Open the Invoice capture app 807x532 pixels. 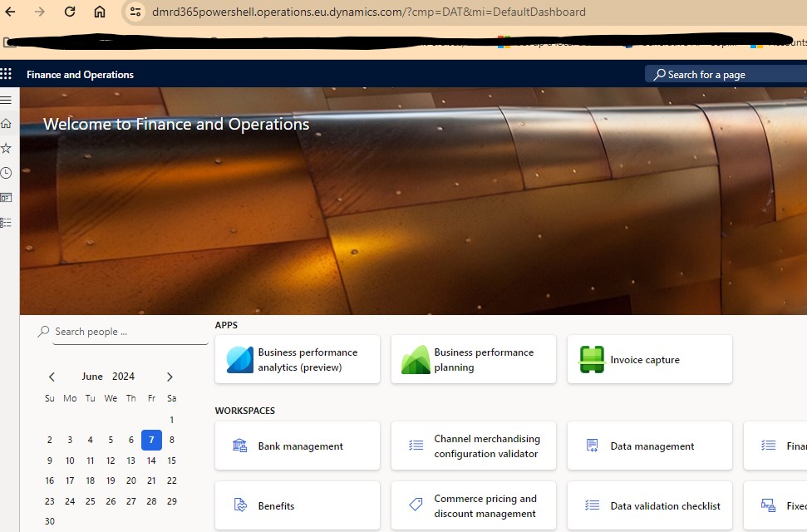pos(650,359)
